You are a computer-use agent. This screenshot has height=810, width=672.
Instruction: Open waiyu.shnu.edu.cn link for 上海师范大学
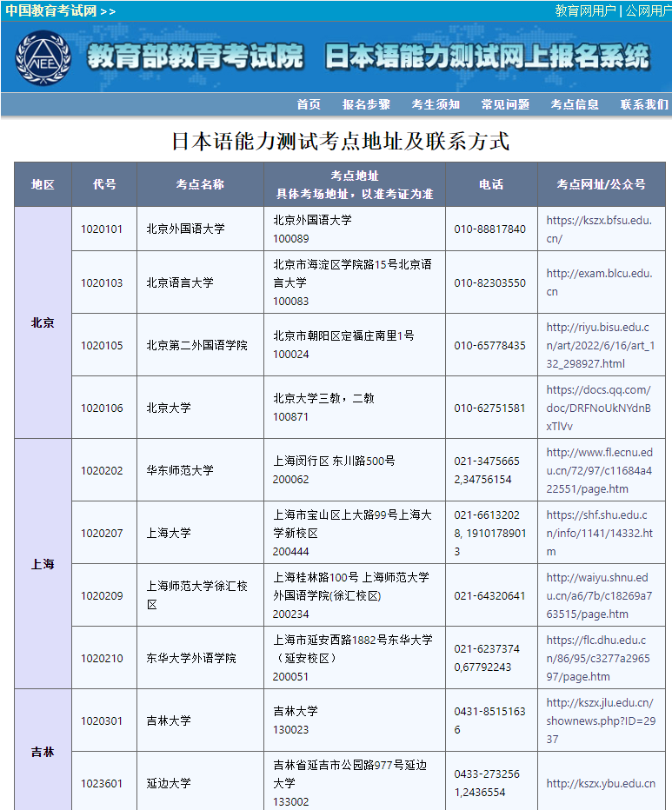pos(599,595)
